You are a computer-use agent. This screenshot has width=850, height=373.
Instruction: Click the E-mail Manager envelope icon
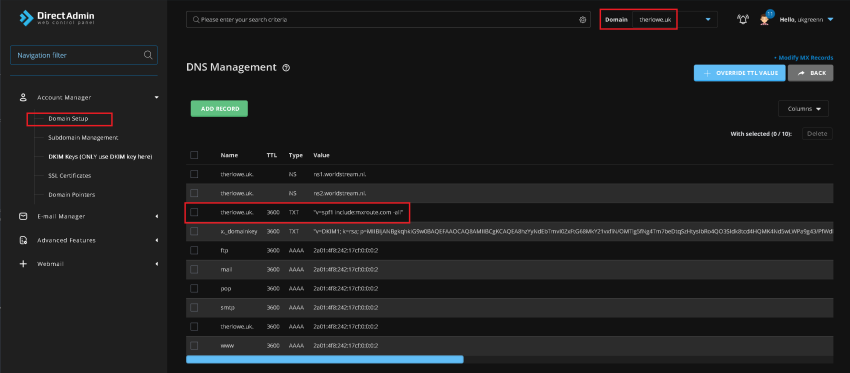[23, 216]
